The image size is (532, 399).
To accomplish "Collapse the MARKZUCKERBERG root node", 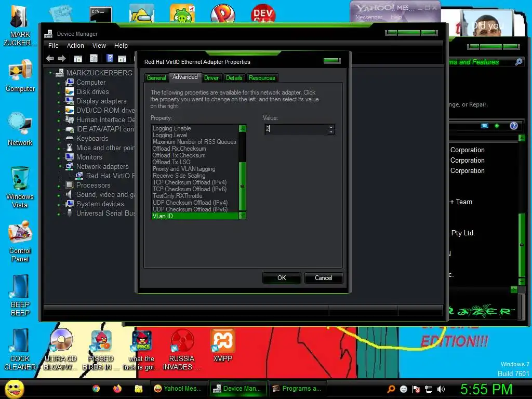I will (50, 73).
